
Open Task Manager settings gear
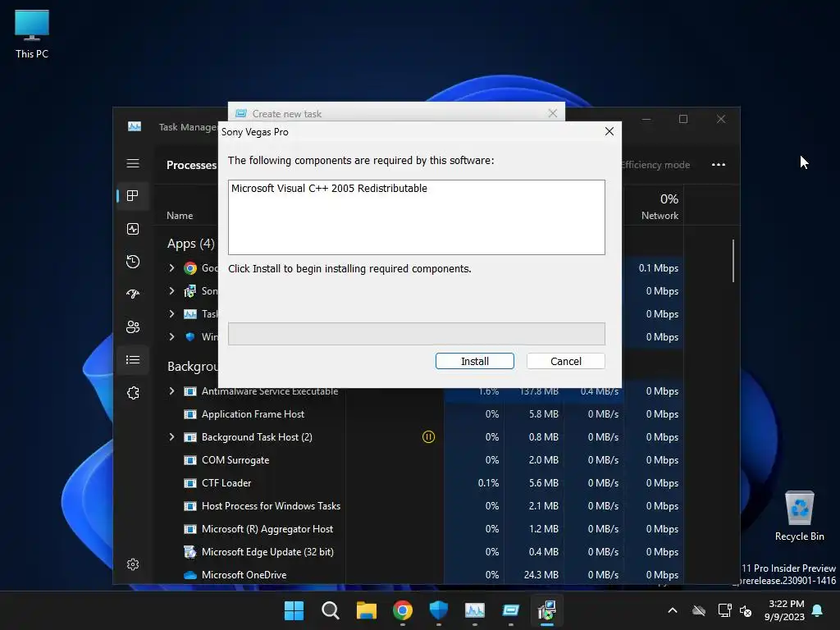[133, 564]
